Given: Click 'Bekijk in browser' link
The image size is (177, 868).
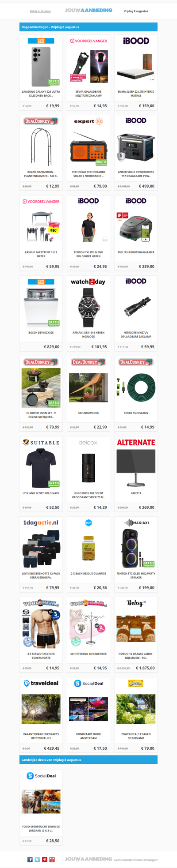Looking at the screenshot, I should 40,11.
